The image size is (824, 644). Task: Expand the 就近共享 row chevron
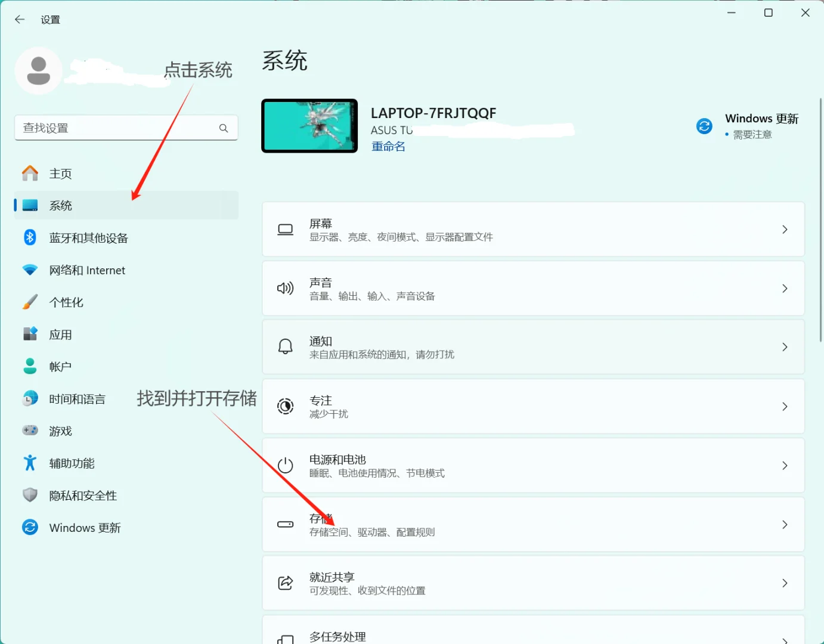(785, 583)
